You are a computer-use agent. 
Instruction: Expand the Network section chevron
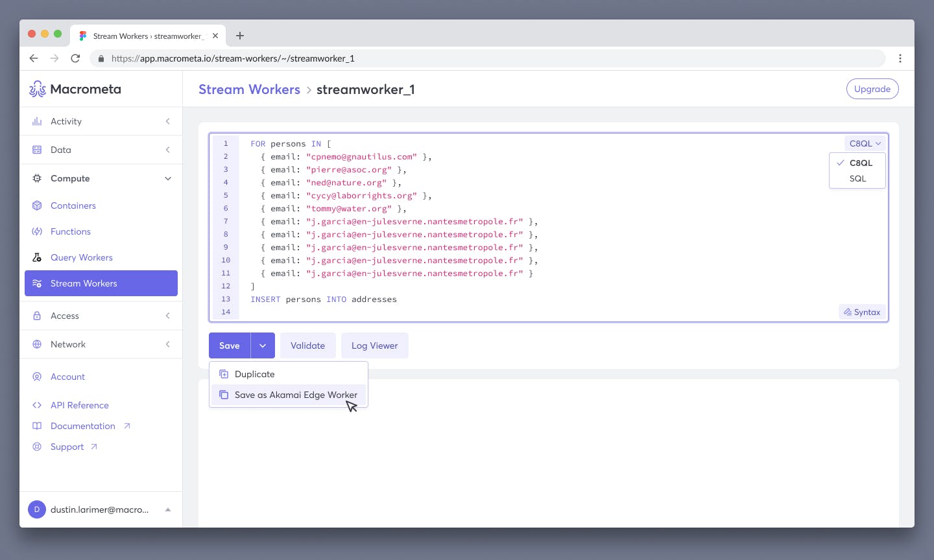(x=168, y=344)
